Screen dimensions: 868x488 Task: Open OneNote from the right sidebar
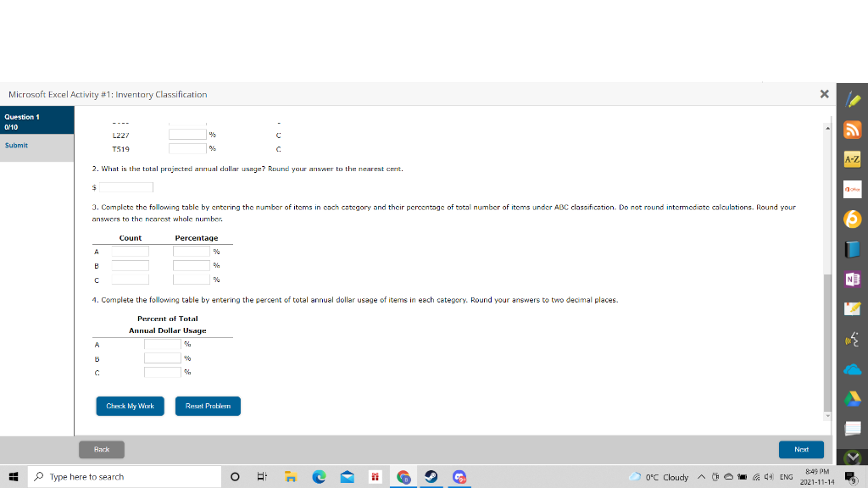pos(854,279)
